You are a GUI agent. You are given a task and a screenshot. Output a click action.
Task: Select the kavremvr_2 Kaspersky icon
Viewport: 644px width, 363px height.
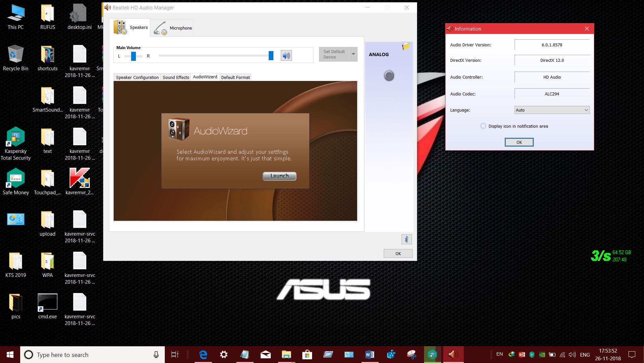[79, 182]
